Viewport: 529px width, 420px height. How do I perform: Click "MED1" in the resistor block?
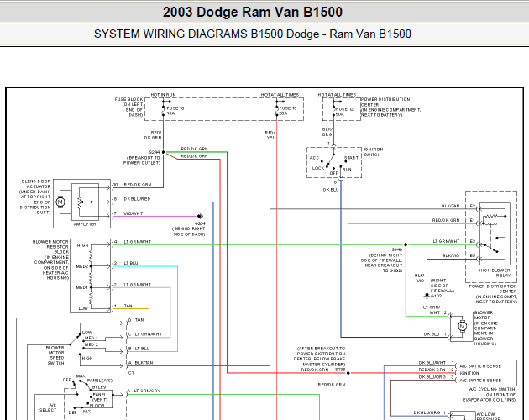coord(82,287)
